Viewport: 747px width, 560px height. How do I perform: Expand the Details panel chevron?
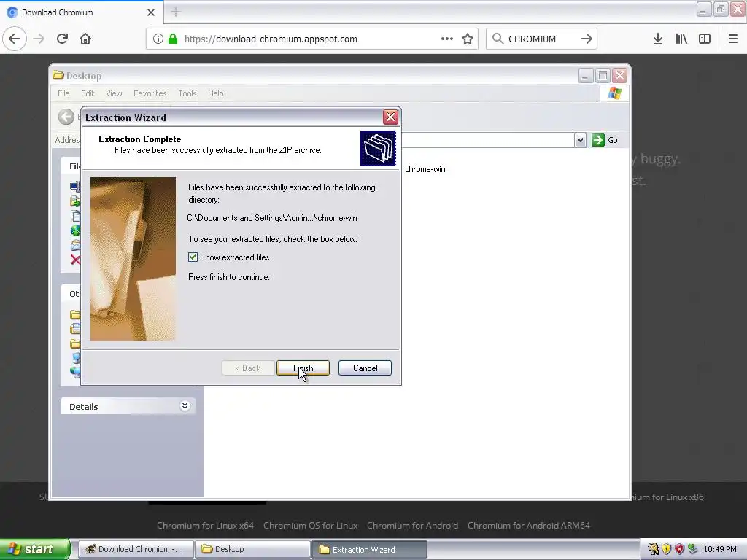click(x=185, y=405)
